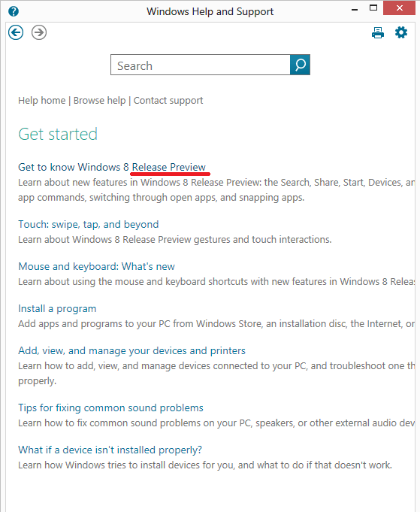The width and height of the screenshot is (420, 512).
Task: Go forward using the right arrow button
Action: pyautogui.click(x=39, y=32)
